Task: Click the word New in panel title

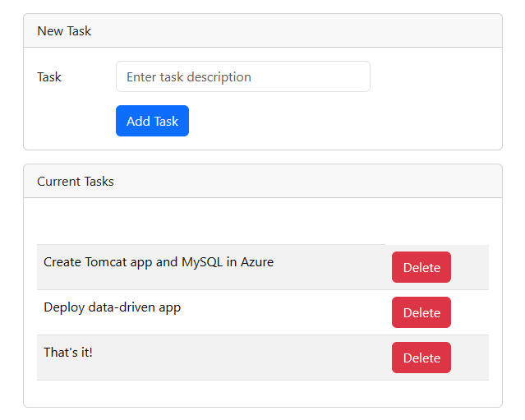Action: tap(49, 31)
